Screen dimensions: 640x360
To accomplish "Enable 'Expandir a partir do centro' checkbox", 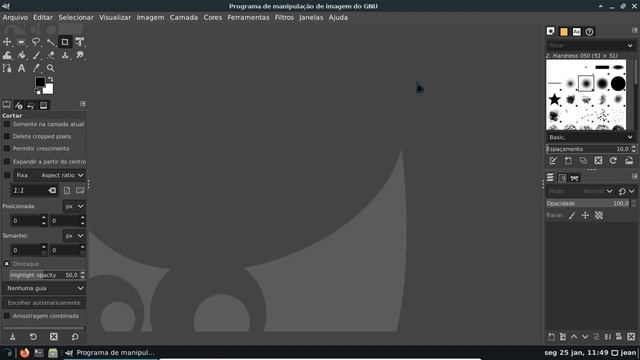I will tap(7, 162).
